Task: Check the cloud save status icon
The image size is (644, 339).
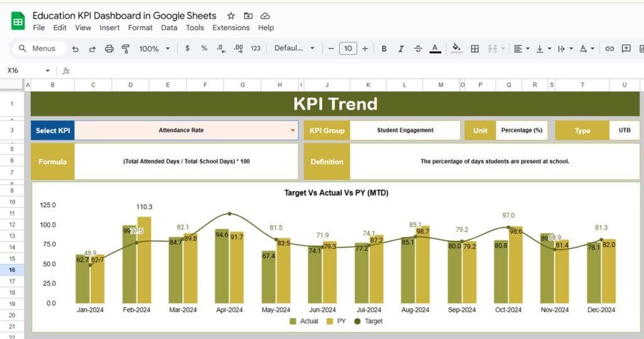Action: (x=265, y=16)
